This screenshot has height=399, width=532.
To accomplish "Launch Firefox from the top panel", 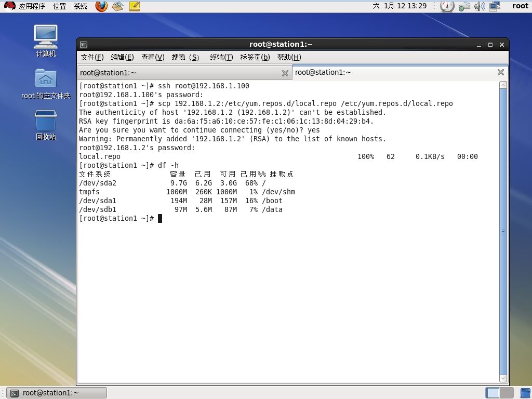I will pos(101,6).
